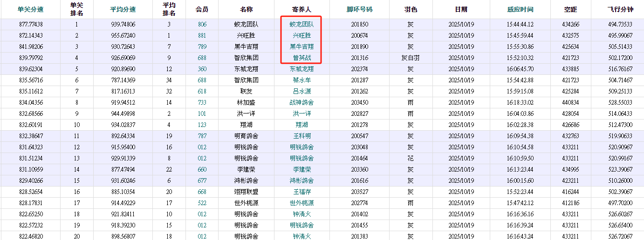
Task: Sort the table by 脚环号码 header
Action: 359,9
